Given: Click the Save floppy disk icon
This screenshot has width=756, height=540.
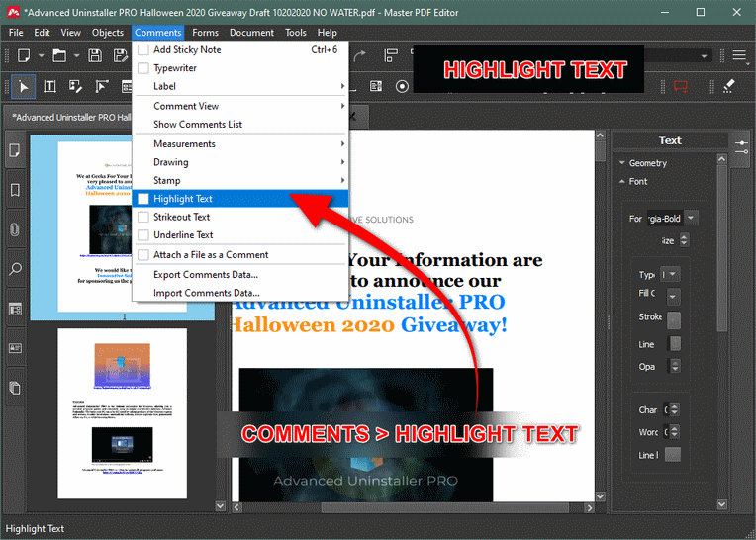Looking at the screenshot, I should click(95, 55).
